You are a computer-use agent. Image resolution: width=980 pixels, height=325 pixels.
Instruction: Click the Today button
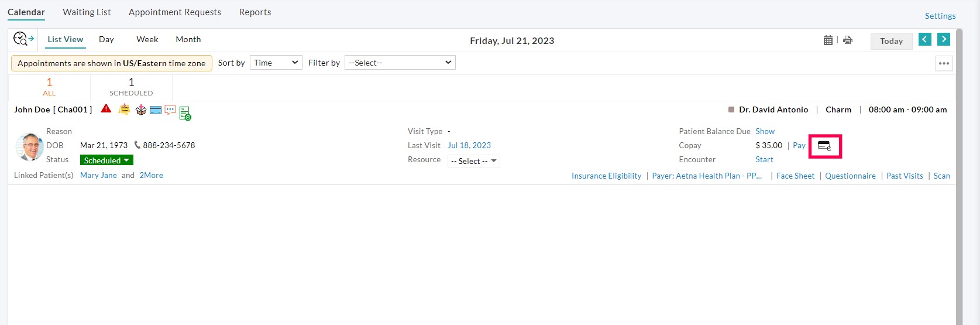pos(891,41)
